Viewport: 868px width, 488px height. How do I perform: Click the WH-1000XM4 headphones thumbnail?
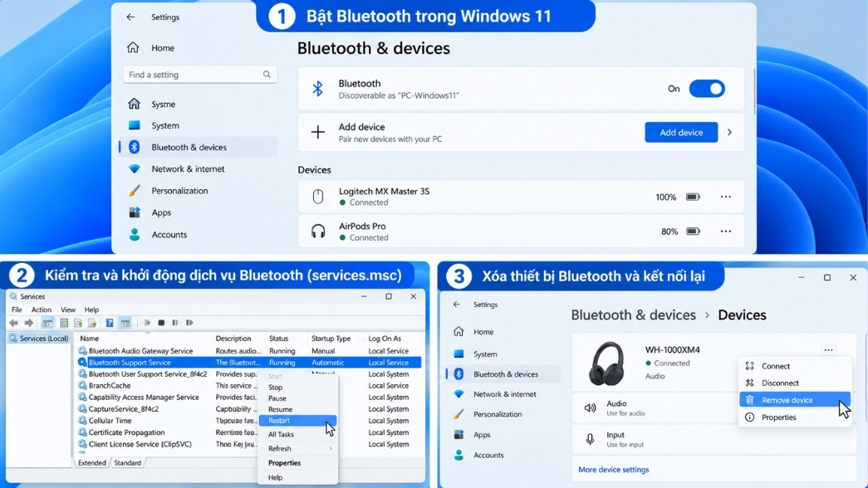pos(606,363)
